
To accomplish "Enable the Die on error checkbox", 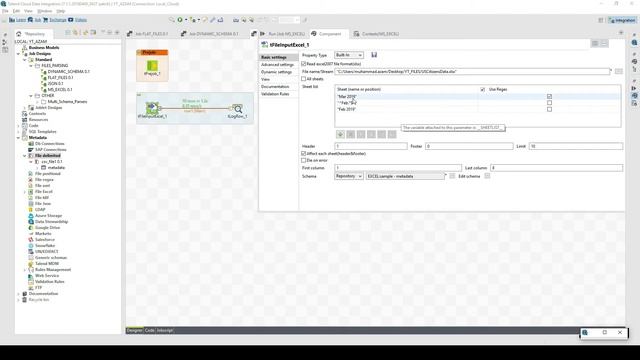I will (x=304, y=160).
